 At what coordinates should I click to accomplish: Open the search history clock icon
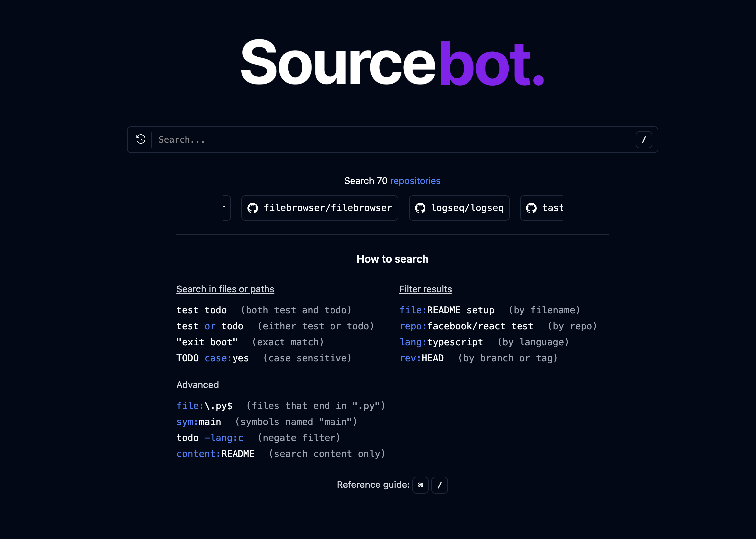(x=141, y=139)
